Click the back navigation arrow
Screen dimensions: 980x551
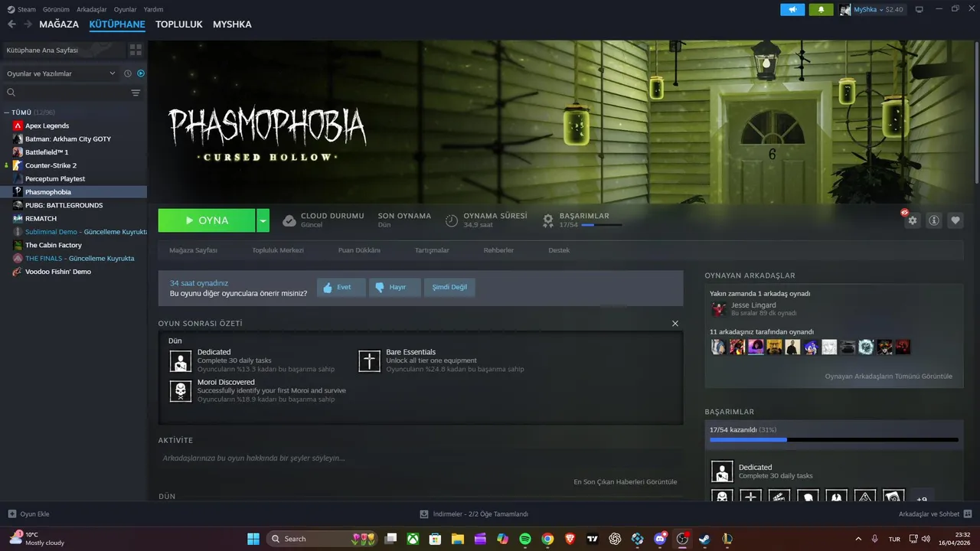click(x=11, y=24)
